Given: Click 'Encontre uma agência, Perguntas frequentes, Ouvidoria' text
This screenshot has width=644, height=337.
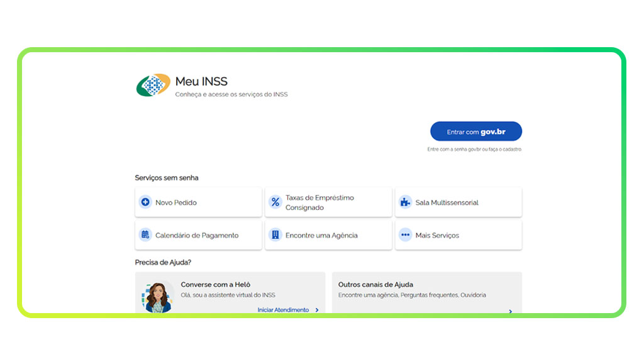Looking at the screenshot, I should [x=412, y=295].
